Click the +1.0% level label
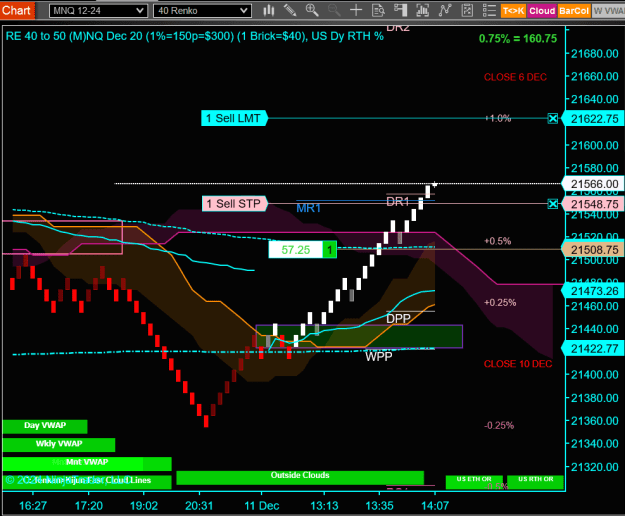The image size is (625, 516). [x=497, y=118]
